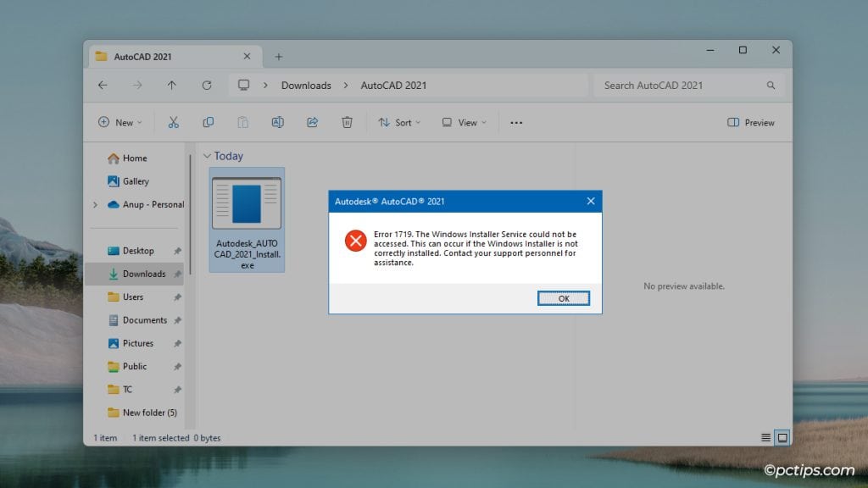868x488 pixels.
Task: Toggle the Preview pane
Action: tap(749, 122)
